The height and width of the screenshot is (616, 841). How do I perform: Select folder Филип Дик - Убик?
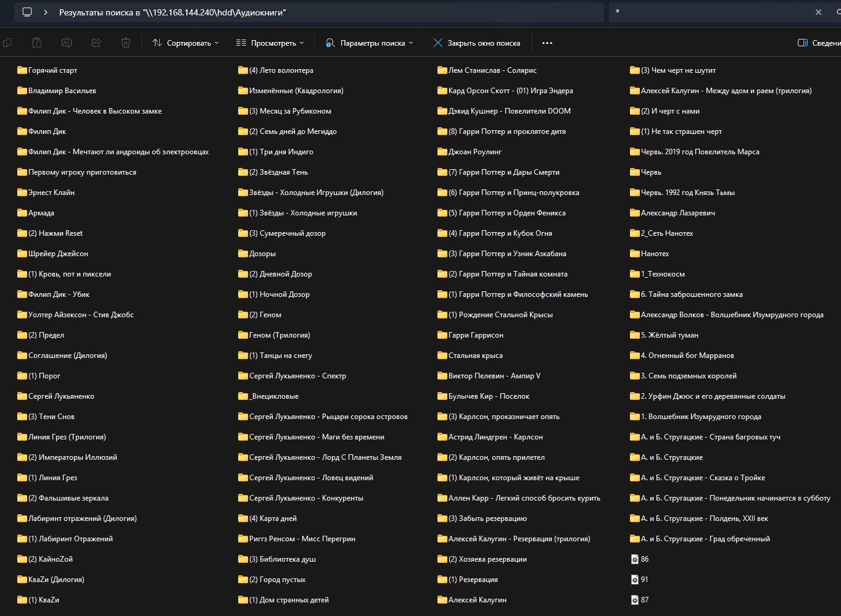pos(59,294)
